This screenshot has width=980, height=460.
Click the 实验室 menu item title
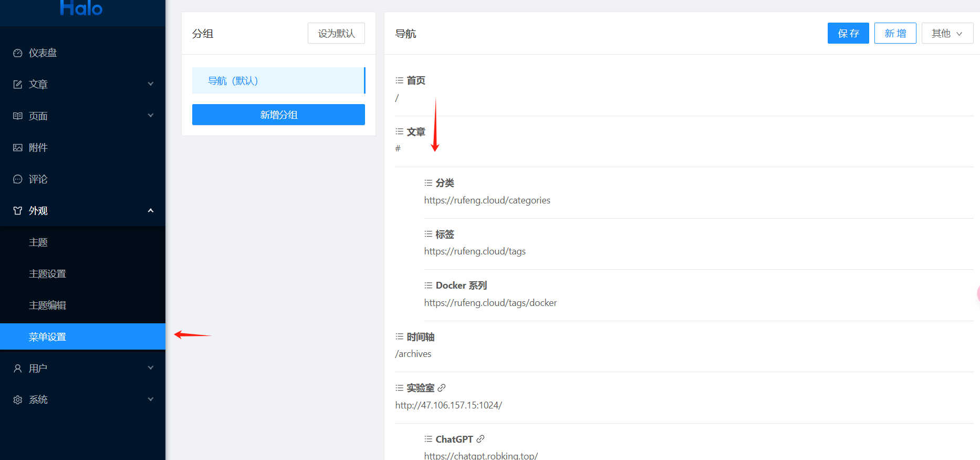point(421,388)
